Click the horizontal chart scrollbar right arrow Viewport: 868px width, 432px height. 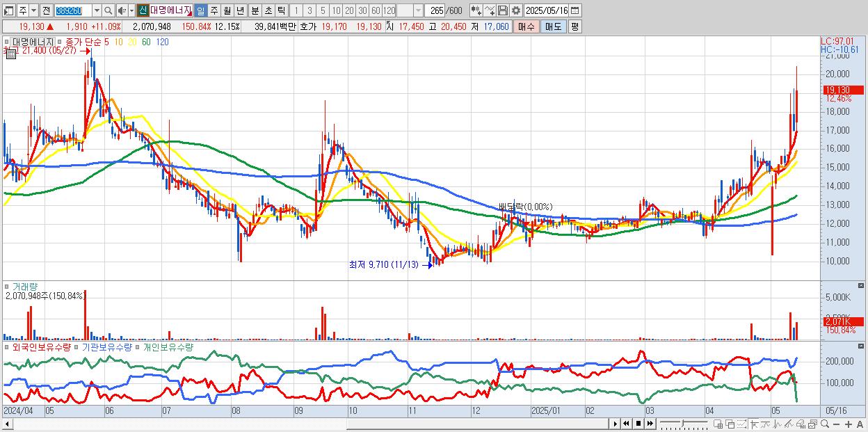coord(615,424)
